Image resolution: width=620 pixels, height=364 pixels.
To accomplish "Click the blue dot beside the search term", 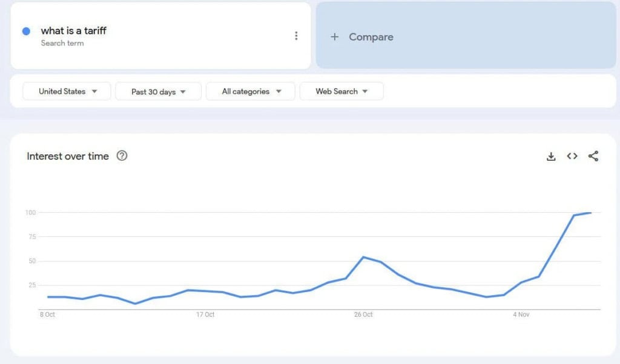I will click(26, 31).
